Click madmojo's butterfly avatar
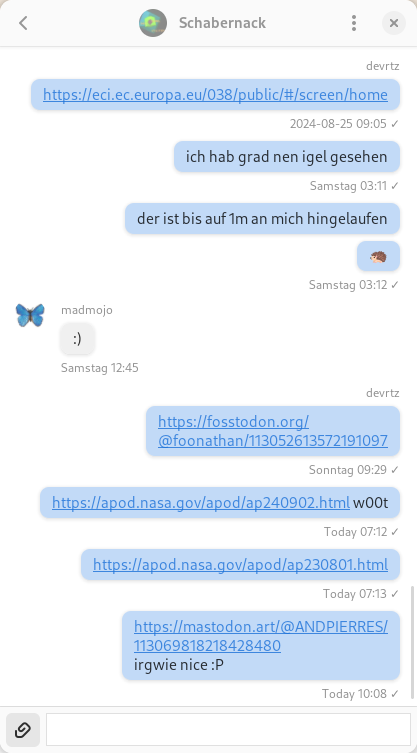 pos(30,316)
